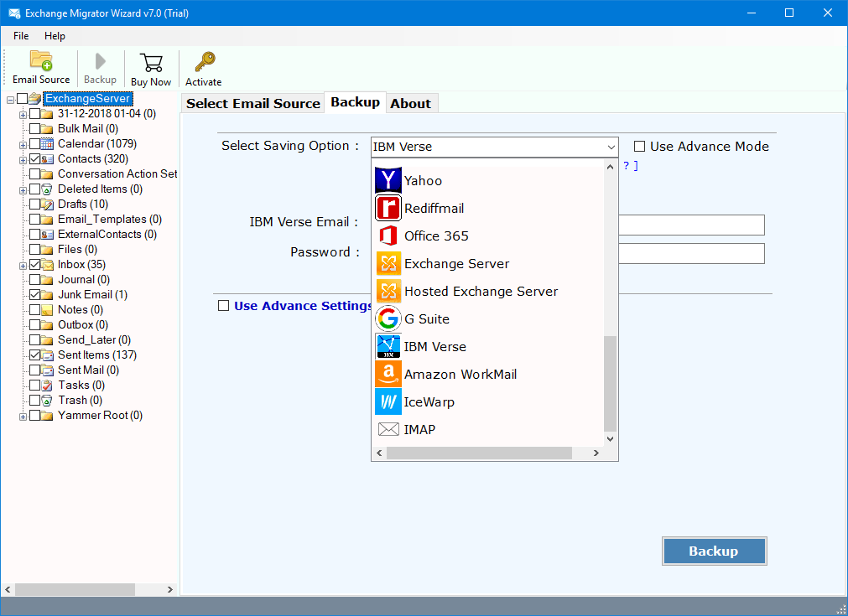Select the Hosted Exchange Server icon
The image size is (848, 616).
[x=388, y=292]
